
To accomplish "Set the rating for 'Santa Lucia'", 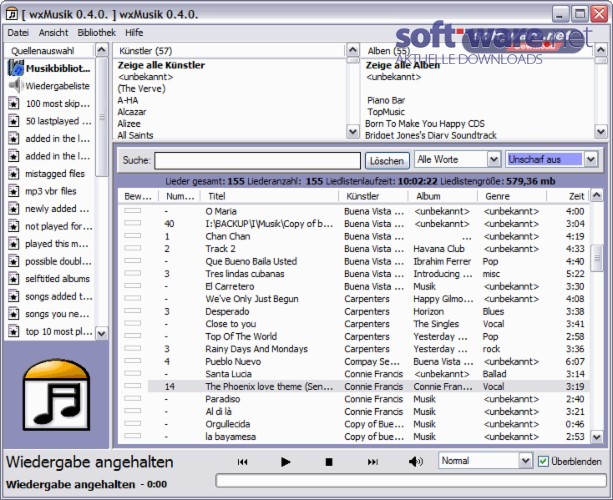I will pyautogui.click(x=133, y=373).
